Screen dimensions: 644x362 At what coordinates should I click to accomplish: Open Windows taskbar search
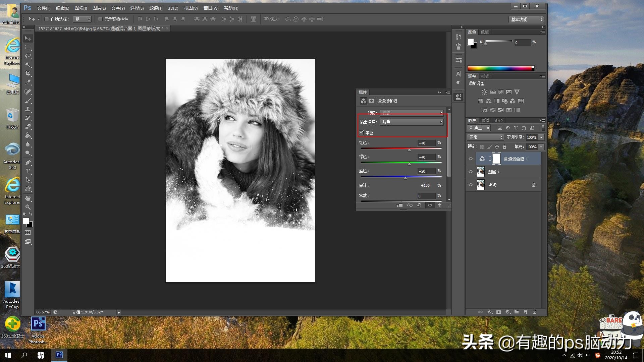click(x=24, y=355)
